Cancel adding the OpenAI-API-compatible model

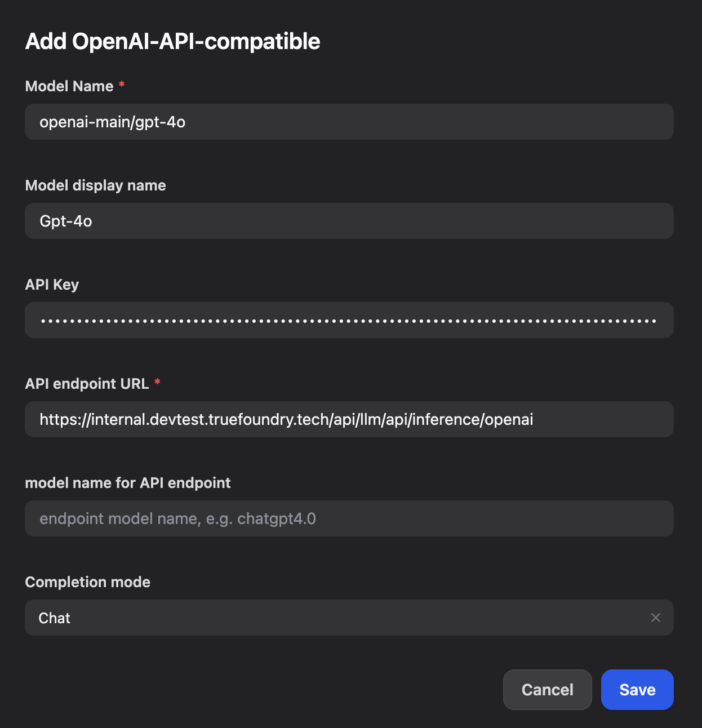pyautogui.click(x=547, y=690)
